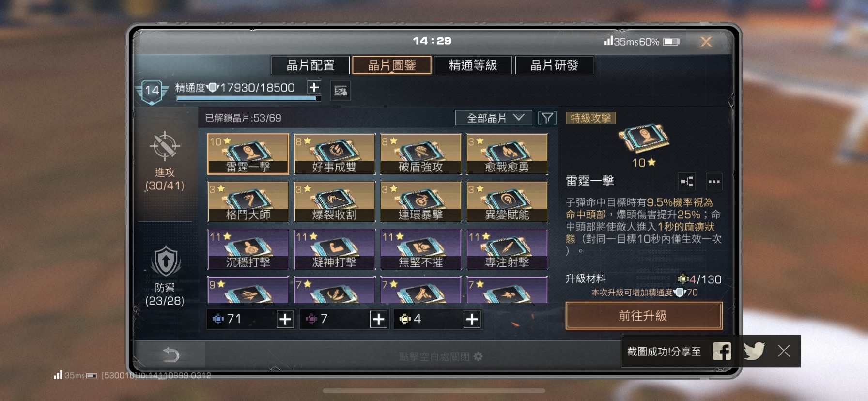Add more blue chip materials
868x401 pixels.
(x=285, y=319)
